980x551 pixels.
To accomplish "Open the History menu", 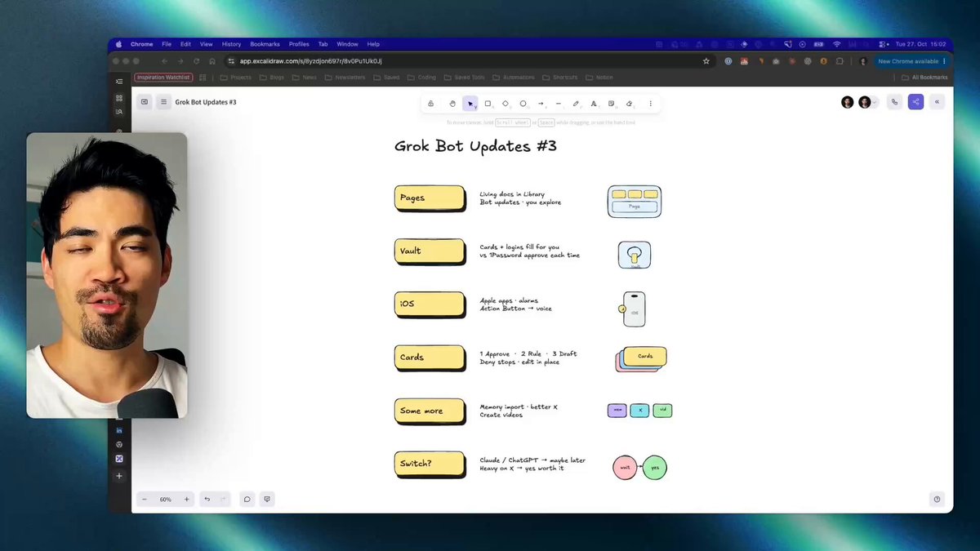I will point(231,44).
